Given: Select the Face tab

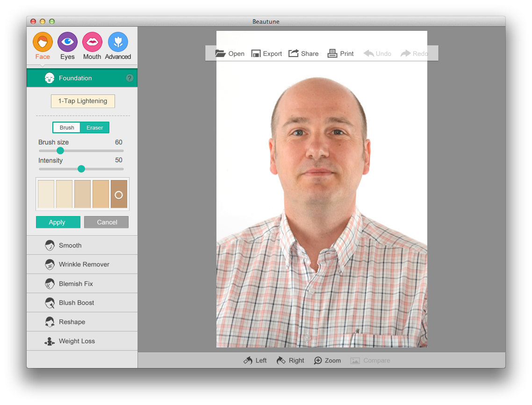Looking at the screenshot, I should [43, 42].
